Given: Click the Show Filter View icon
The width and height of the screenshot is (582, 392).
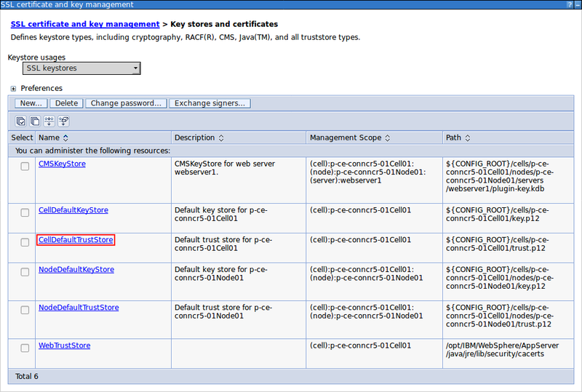Looking at the screenshot, I should tap(49, 121).
